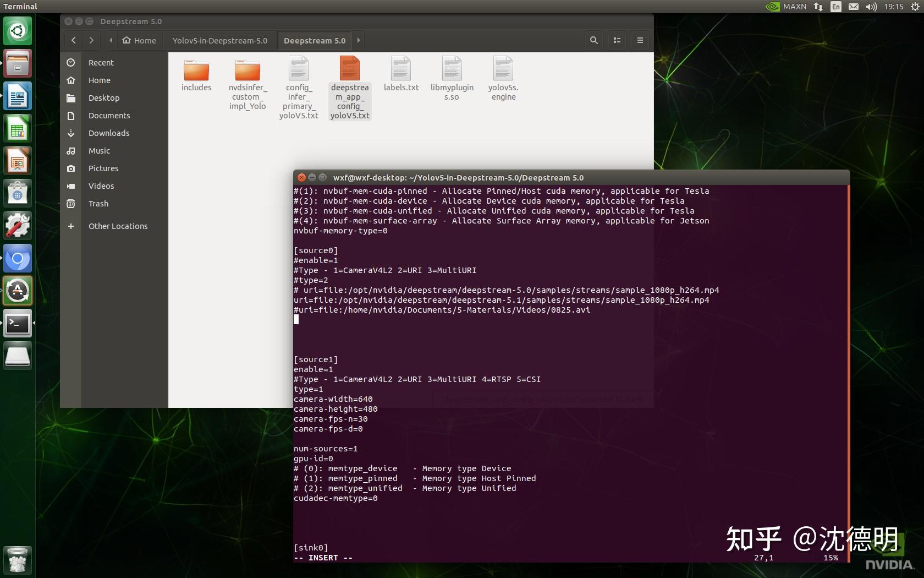924x578 pixels.
Task: Select the labels.txt file
Action: [401, 74]
